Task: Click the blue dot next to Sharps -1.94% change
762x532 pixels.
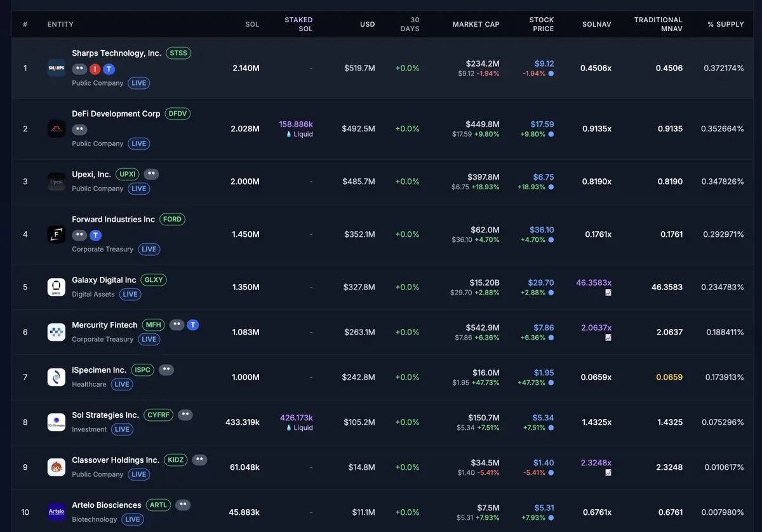Action: click(551, 74)
